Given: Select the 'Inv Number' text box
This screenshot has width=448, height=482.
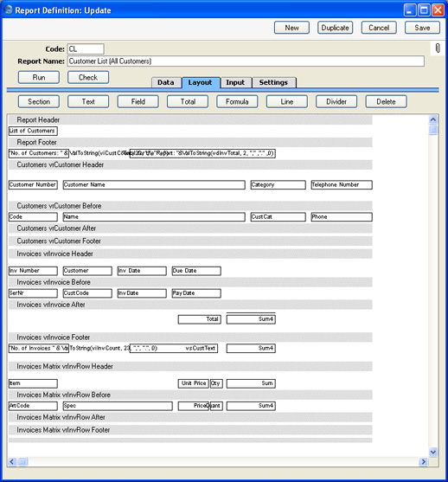Looking at the screenshot, I should tap(33, 271).
